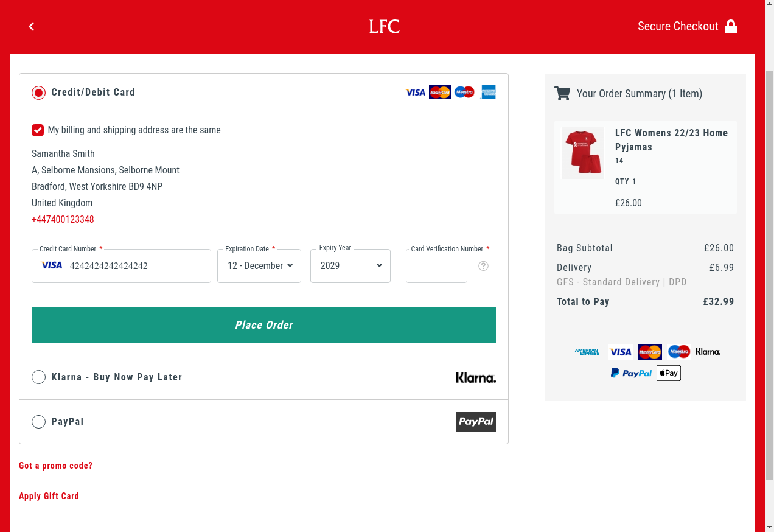Click the PayPal logo badge in payment options
This screenshot has height=532, width=774.
tap(476, 422)
